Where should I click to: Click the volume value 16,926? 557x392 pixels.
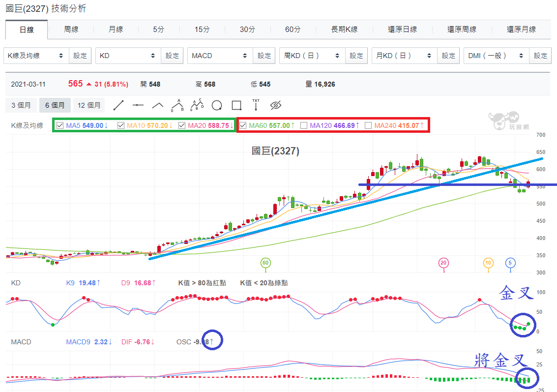pyautogui.click(x=324, y=84)
